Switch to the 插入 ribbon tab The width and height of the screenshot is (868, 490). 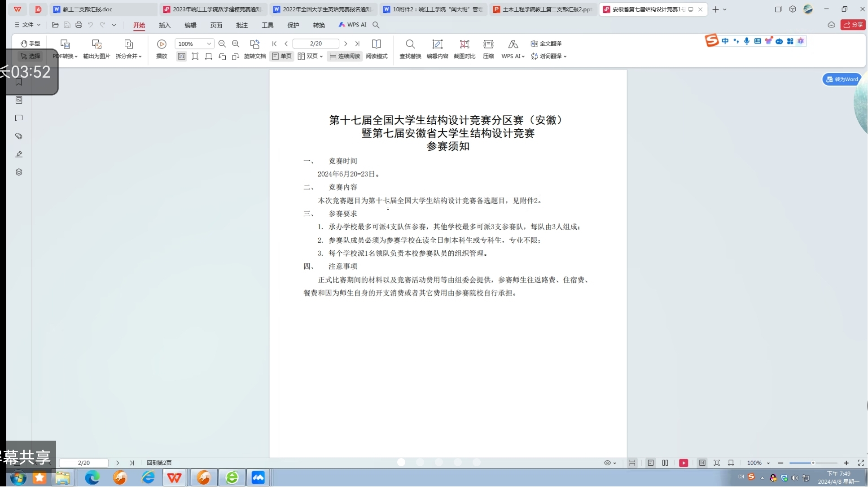(x=165, y=25)
